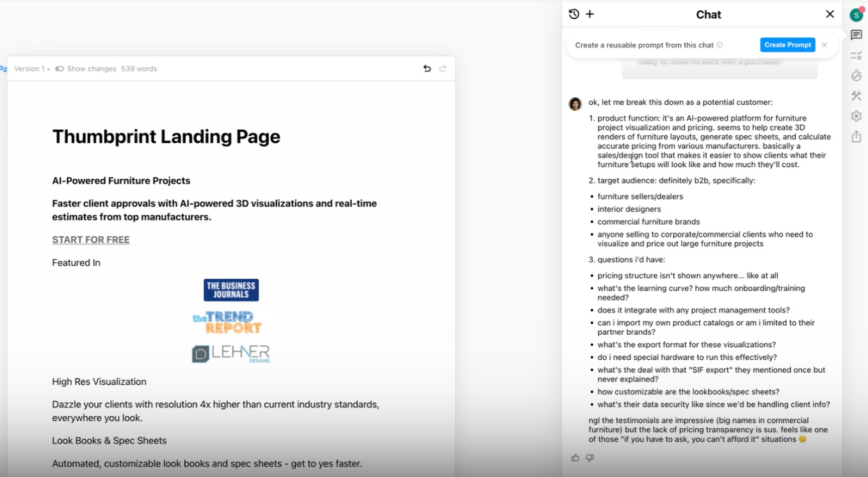Screen dimensions: 868x477
Task: Click 'furniture sellers/dealers' bullet
Action: 640,197
